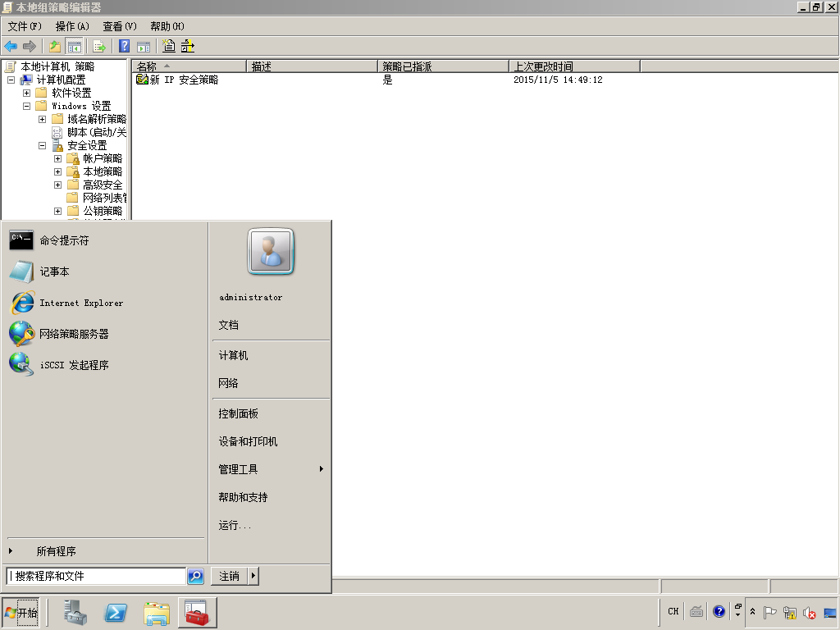Select 本地计算机 策略 root tree node
This screenshot has height=630, width=840.
57,66
